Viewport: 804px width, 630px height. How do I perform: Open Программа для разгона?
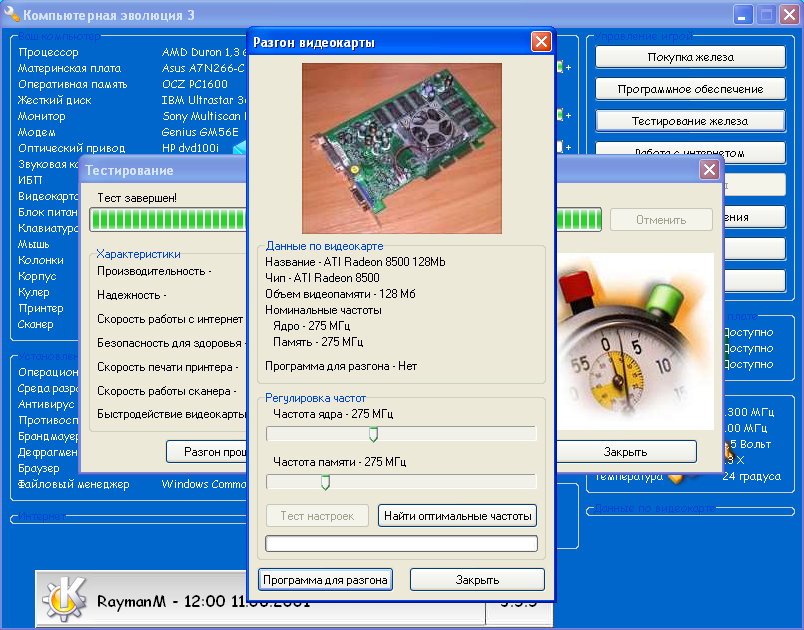[x=325, y=580]
